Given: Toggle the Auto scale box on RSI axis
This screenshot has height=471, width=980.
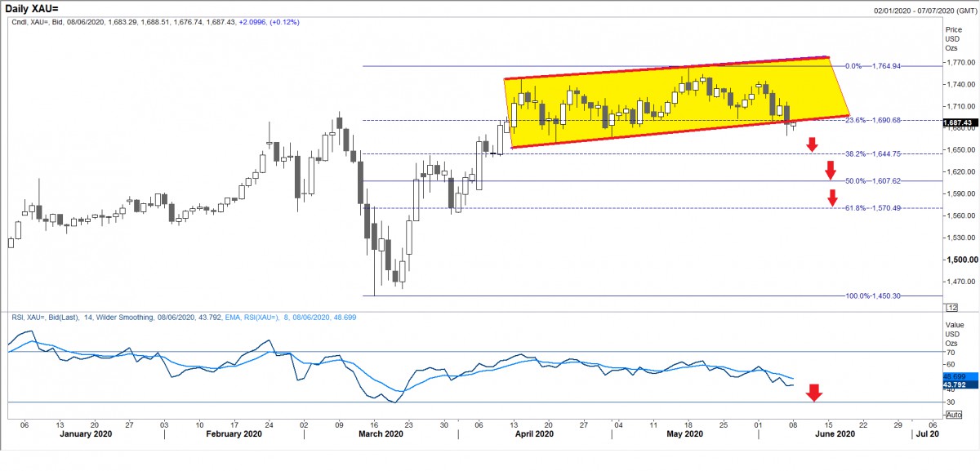Looking at the screenshot, I should coord(953,415).
